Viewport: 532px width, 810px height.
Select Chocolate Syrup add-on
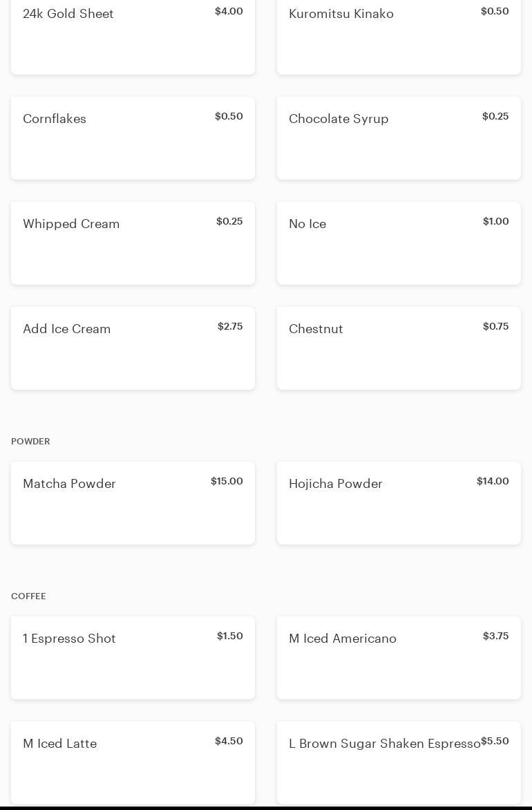pyautogui.click(x=399, y=138)
